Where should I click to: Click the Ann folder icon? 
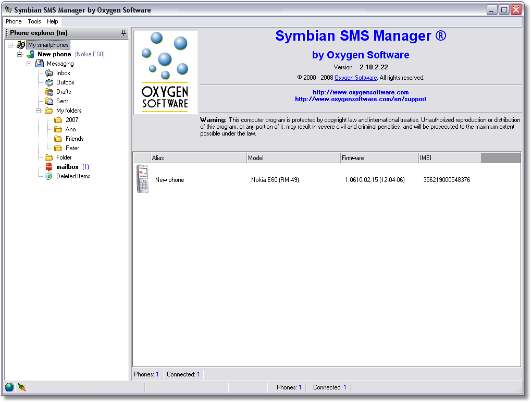58,129
